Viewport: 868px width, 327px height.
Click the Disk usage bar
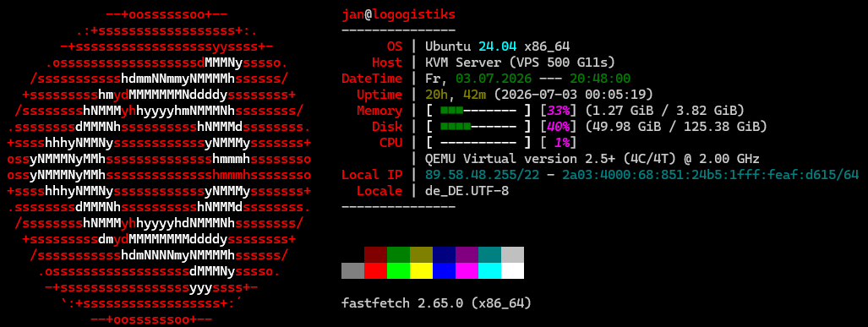(479, 127)
